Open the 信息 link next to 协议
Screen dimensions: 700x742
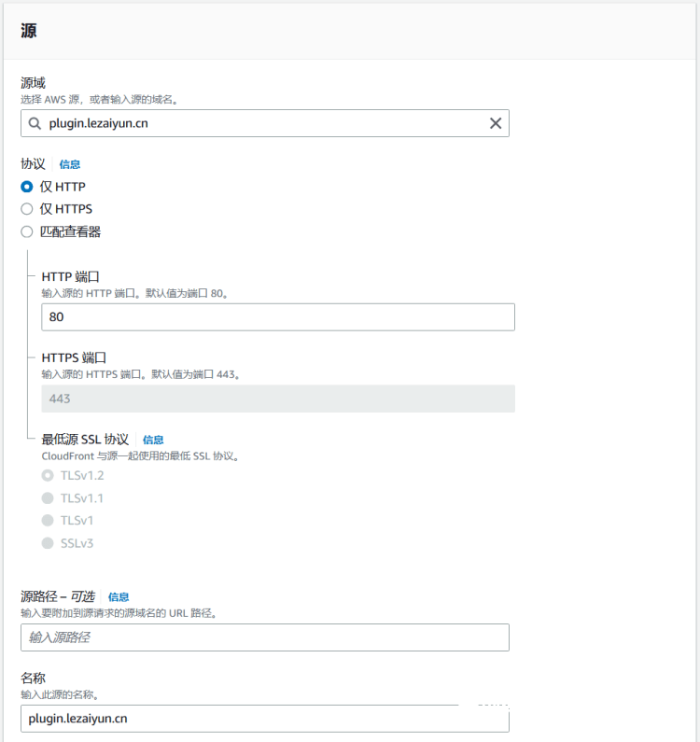(70, 164)
